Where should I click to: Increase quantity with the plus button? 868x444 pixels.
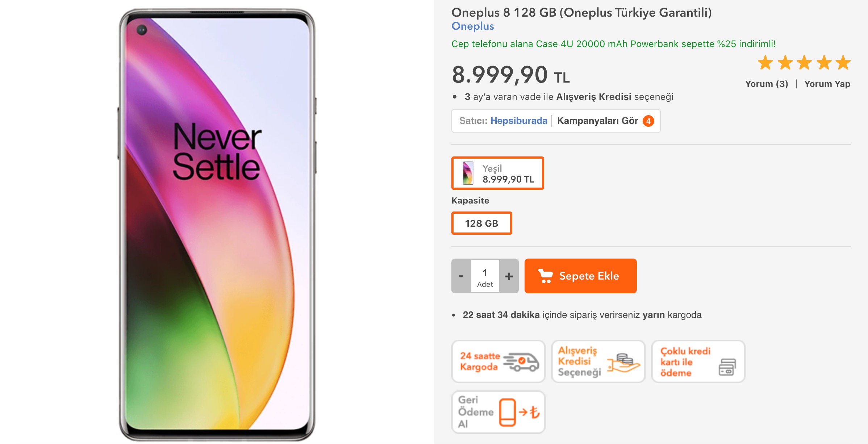(x=509, y=276)
